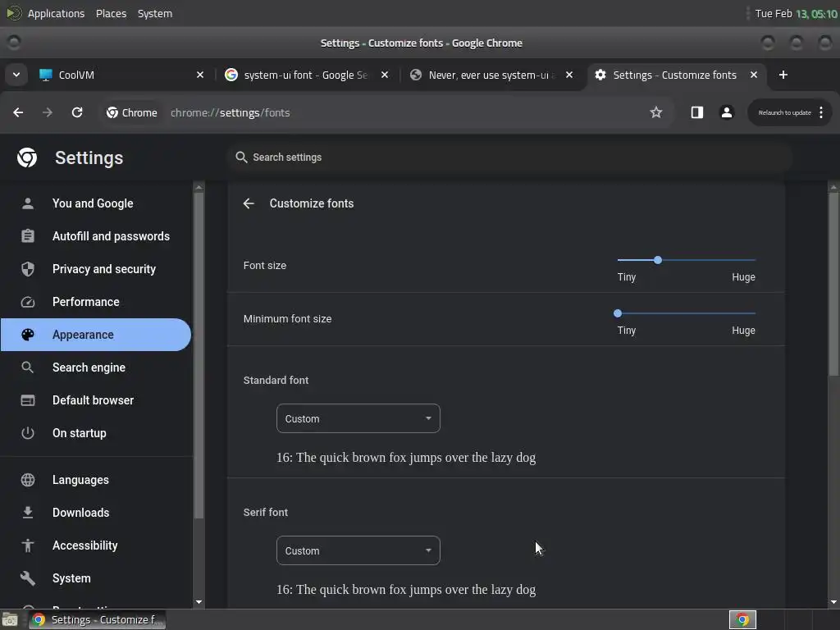This screenshot has width=840, height=630.
Task: Open the Privacy and security section
Action: 103,269
